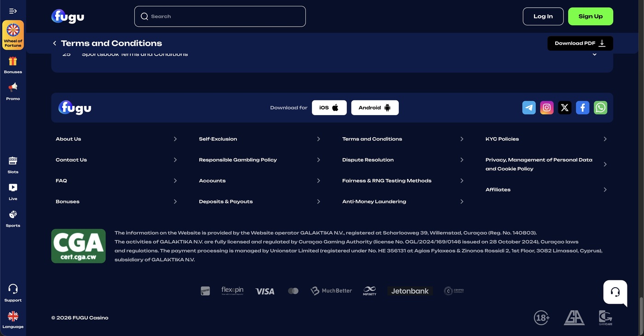The image size is (644, 336).
Task: Open the WhatsApp social link
Action: coord(601,108)
